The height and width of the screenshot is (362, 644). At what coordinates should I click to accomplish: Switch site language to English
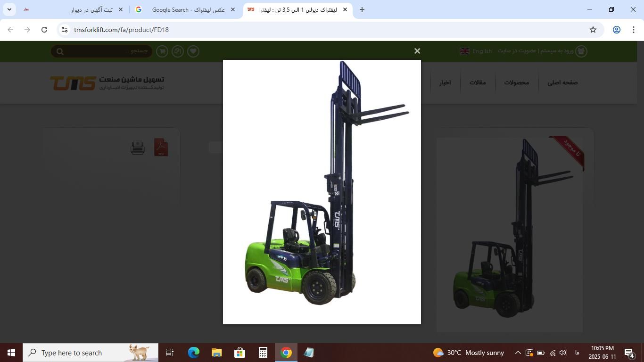tap(482, 51)
